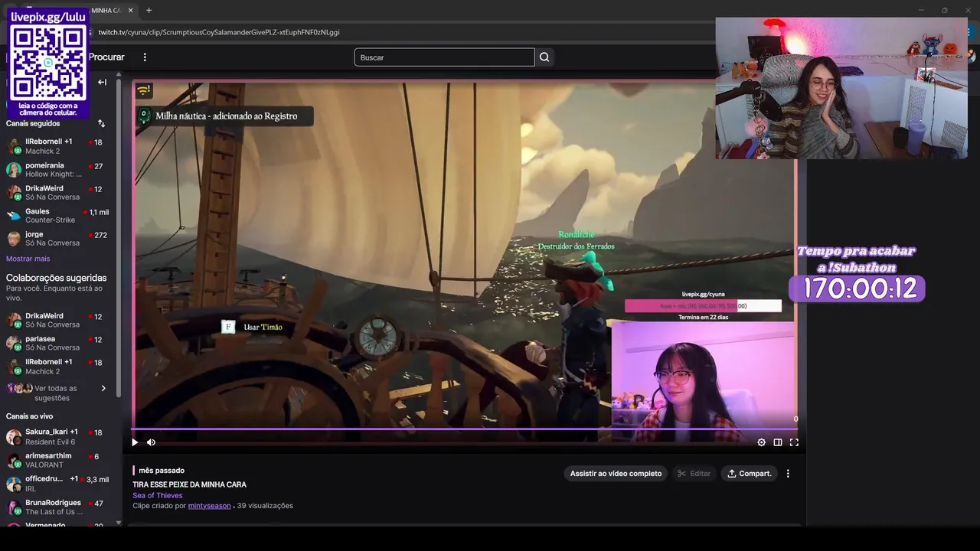Click the Compart. share button
The width and height of the screenshot is (980, 551).
(750, 474)
